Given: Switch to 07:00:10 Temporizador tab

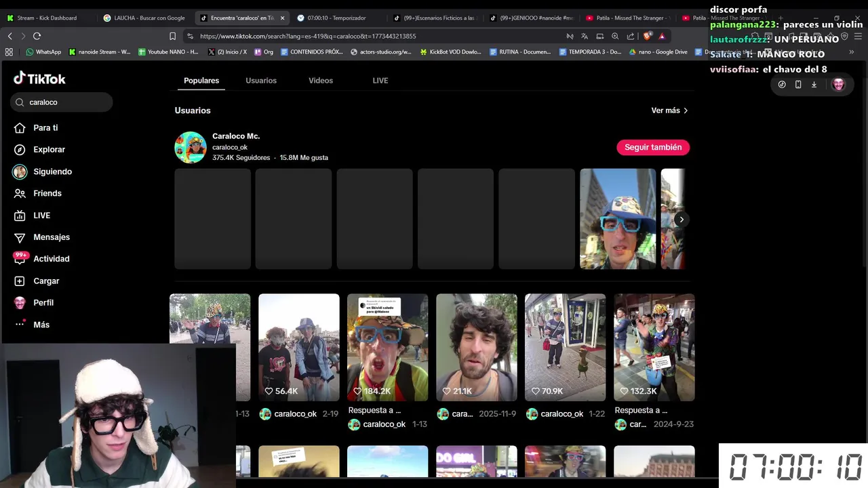Looking at the screenshot, I should point(337,18).
